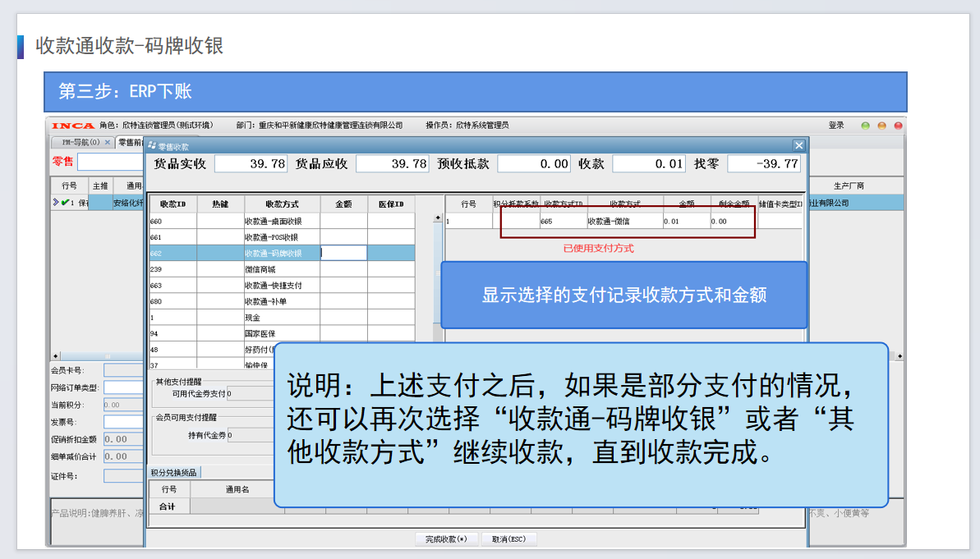Select the 收款通-补单 payment method
The width and height of the screenshot is (980, 559).
tap(282, 301)
